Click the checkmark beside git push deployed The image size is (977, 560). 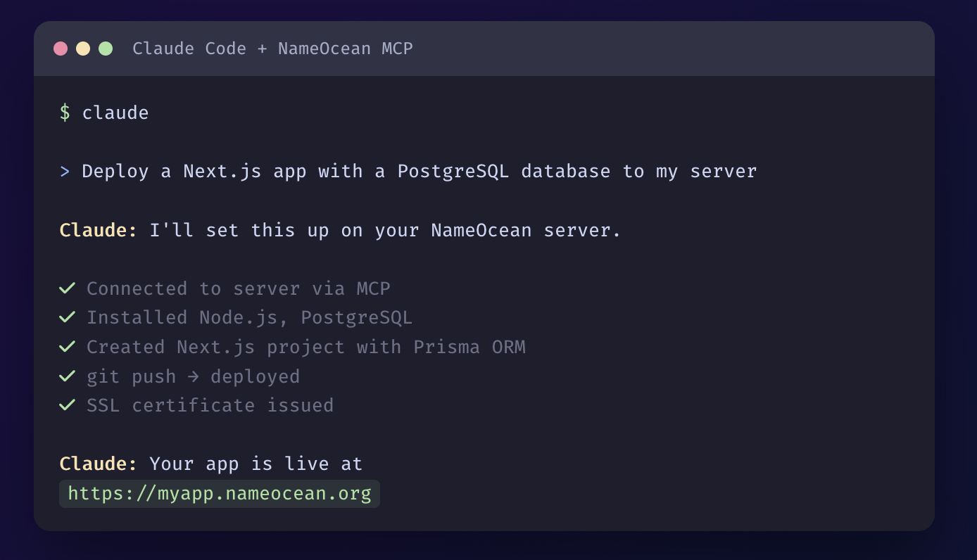pos(67,376)
